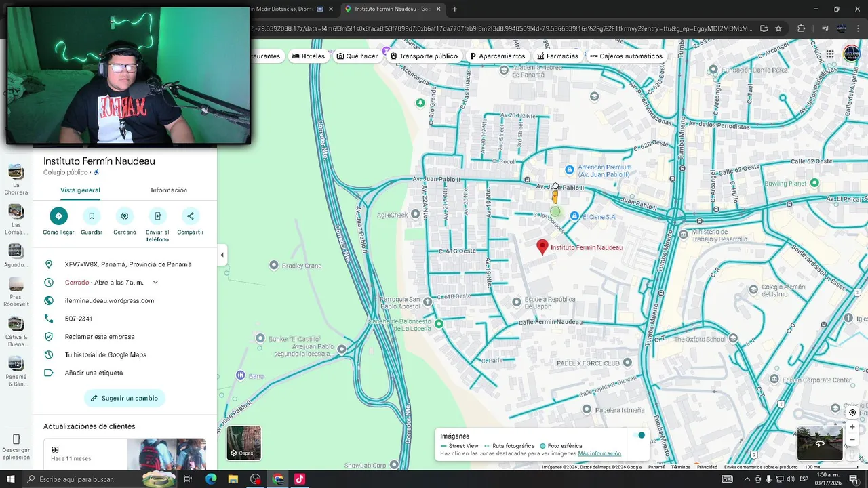Save place with Guardar bookmark icon
The width and height of the screenshot is (868, 488).
[92, 216]
